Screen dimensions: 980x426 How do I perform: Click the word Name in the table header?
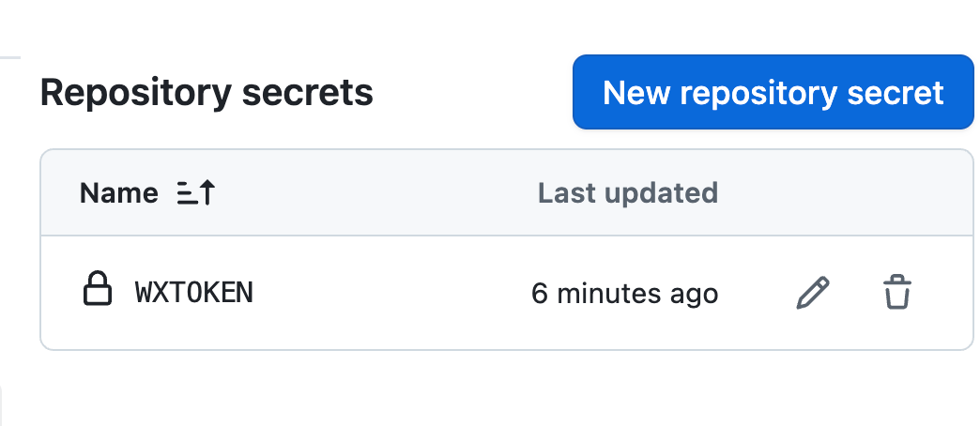[x=119, y=193]
